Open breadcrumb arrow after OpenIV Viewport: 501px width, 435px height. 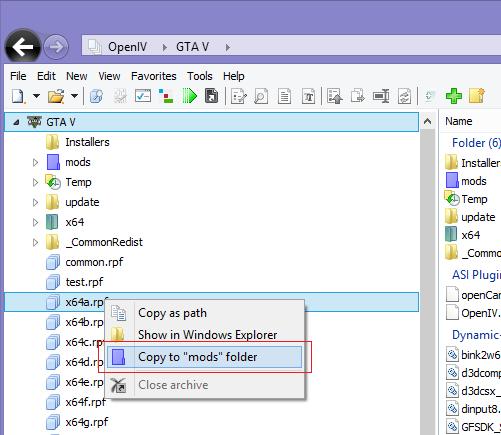tap(164, 47)
